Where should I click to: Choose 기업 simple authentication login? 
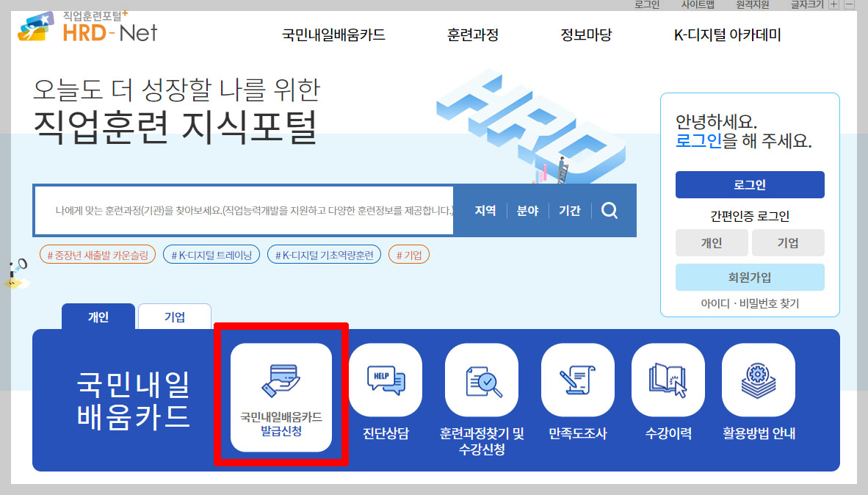(788, 242)
